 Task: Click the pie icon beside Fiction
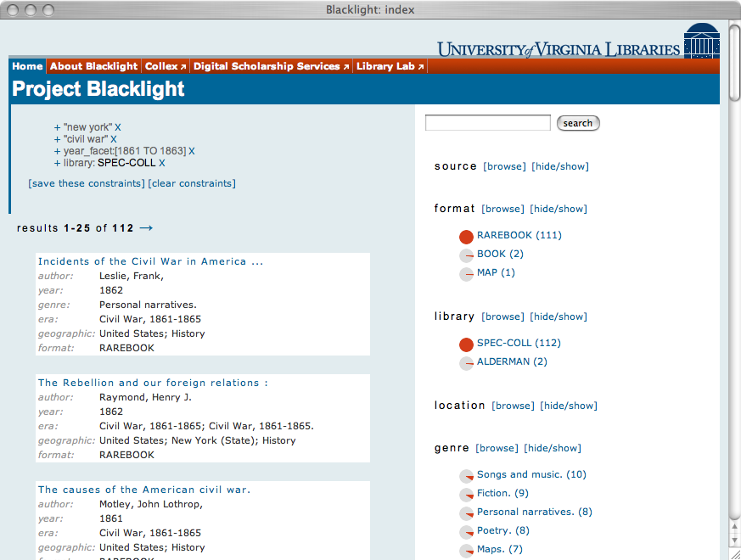[466, 495]
